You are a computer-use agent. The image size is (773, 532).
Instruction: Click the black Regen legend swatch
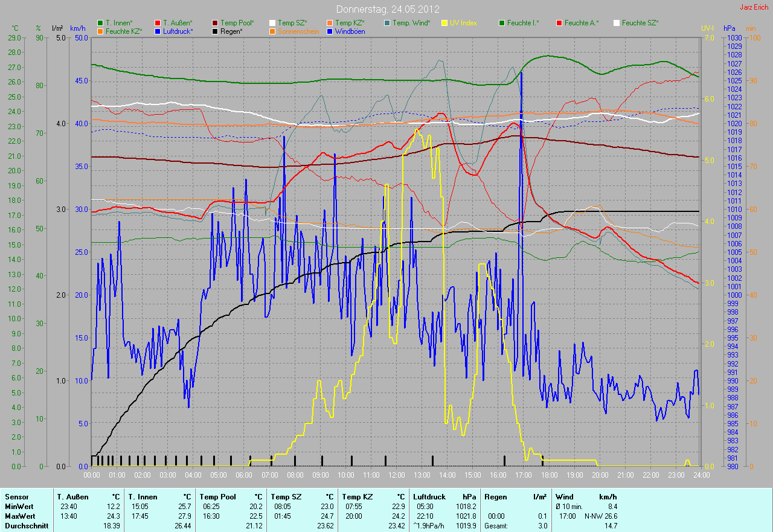[x=215, y=31]
